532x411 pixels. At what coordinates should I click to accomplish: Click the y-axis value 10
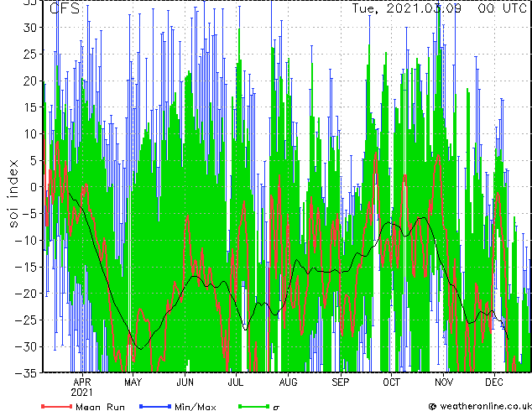[31, 134]
